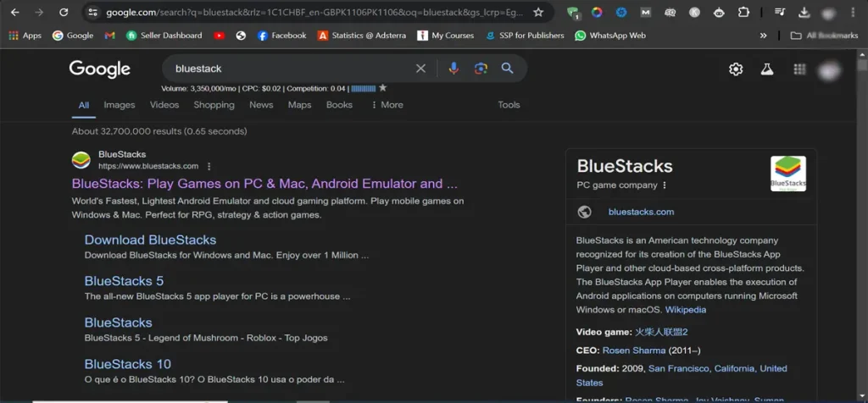
Task: Click the BlueStacks logo thumbnail
Action: tap(787, 174)
